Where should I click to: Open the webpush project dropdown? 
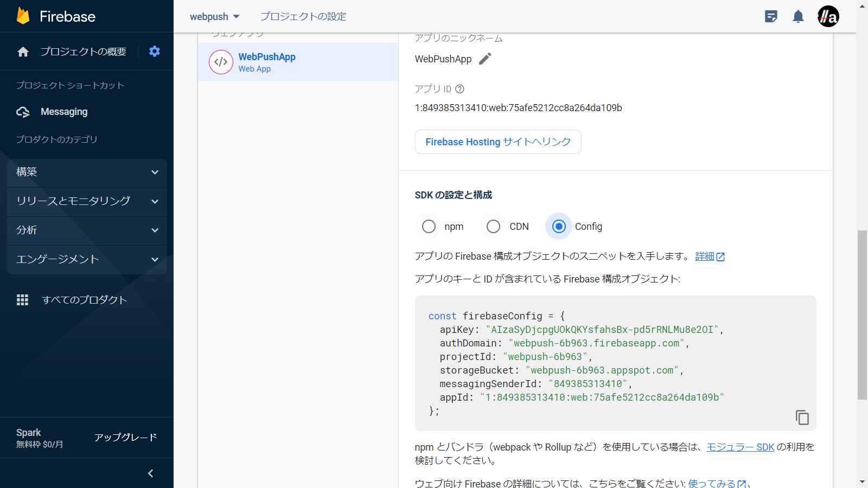pos(215,17)
